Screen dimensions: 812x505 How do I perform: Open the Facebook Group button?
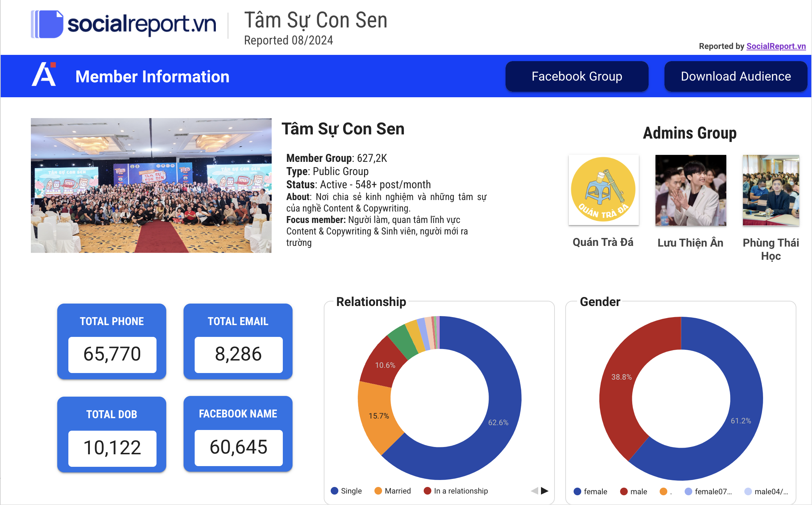pos(577,76)
